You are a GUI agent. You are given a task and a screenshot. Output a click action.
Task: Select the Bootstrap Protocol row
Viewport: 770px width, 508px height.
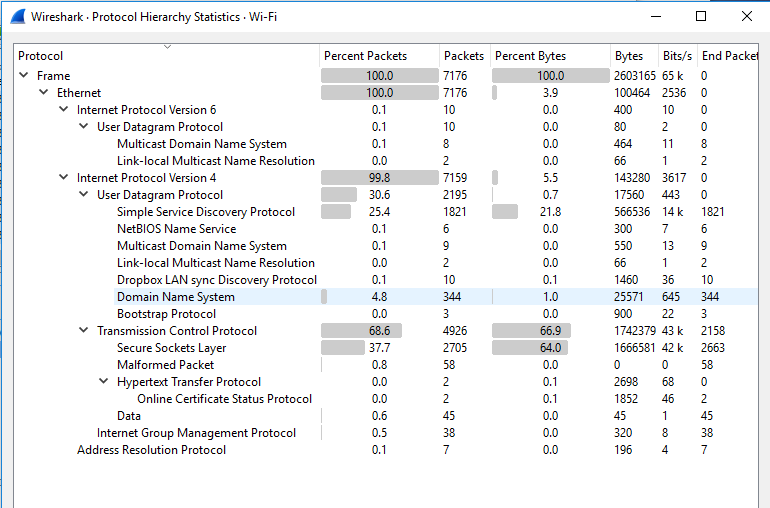[386, 314]
